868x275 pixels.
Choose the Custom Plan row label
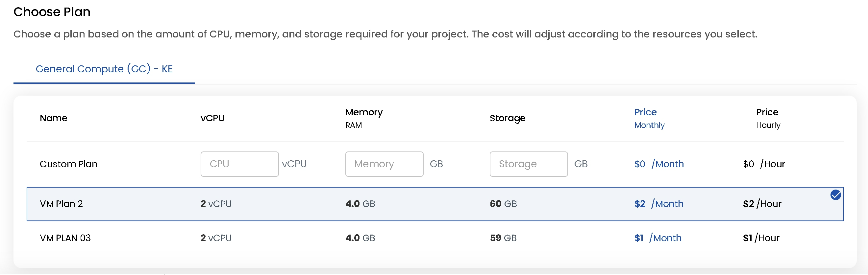click(68, 164)
